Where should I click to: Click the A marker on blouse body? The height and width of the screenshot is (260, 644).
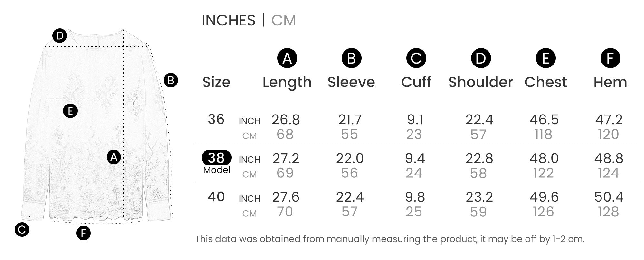click(x=114, y=157)
